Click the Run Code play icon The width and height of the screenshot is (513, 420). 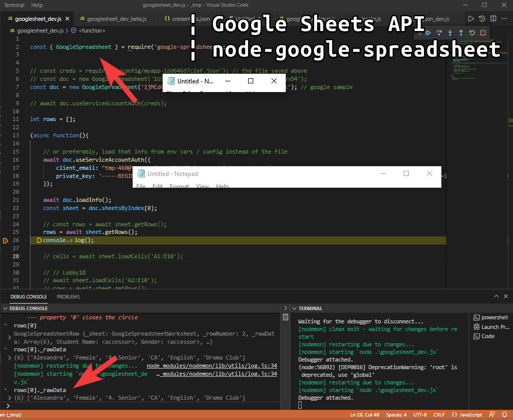(x=471, y=19)
